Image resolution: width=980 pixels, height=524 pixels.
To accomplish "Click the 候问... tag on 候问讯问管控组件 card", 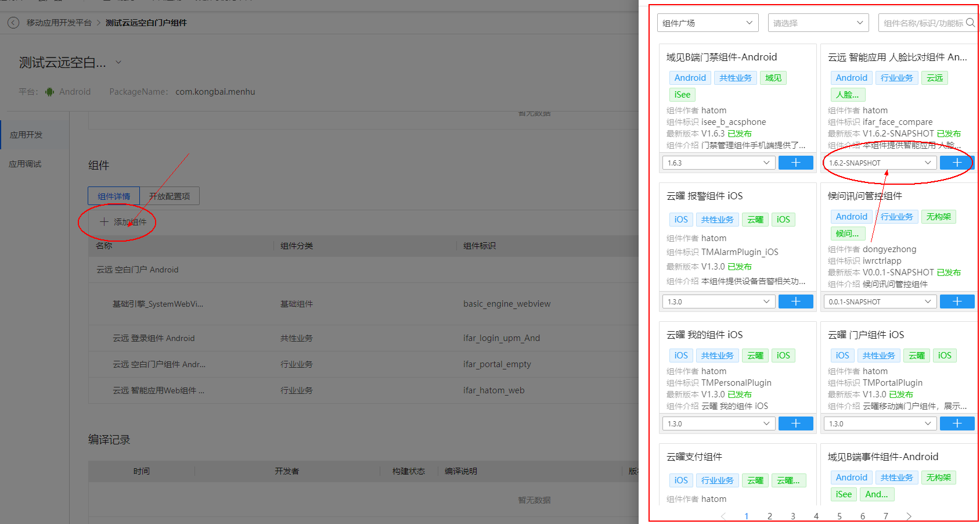I will (848, 234).
